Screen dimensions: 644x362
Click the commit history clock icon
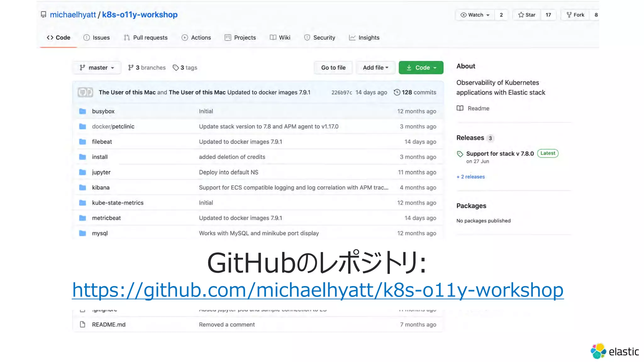point(397,92)
